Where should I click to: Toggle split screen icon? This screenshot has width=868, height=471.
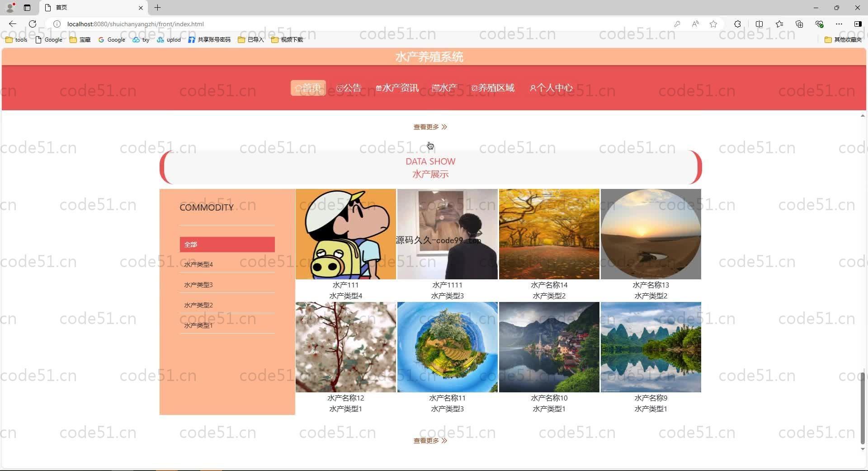coord(759,24)
